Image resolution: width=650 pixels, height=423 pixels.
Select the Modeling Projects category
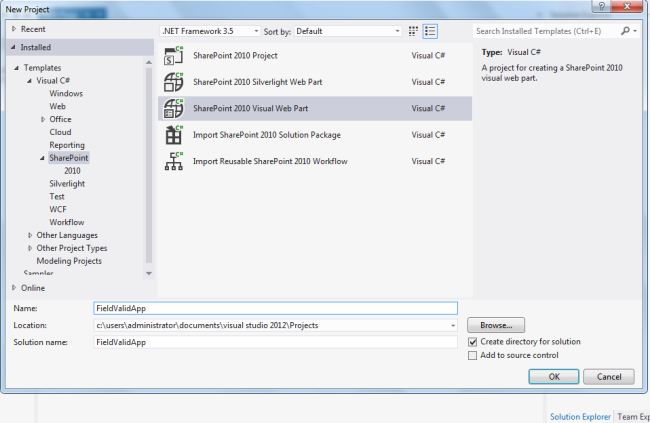coord(69,261)
